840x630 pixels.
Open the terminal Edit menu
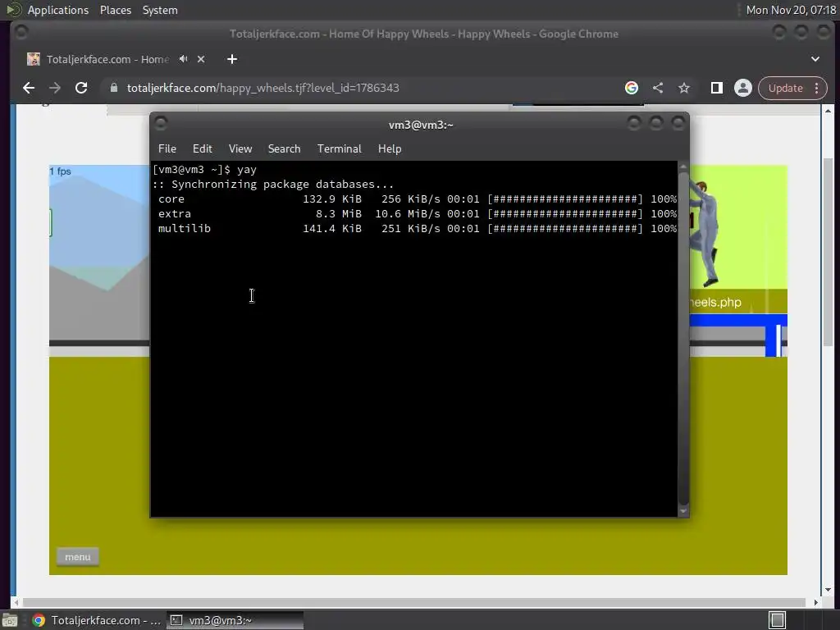pyautogui.click(x=202, y=149)
